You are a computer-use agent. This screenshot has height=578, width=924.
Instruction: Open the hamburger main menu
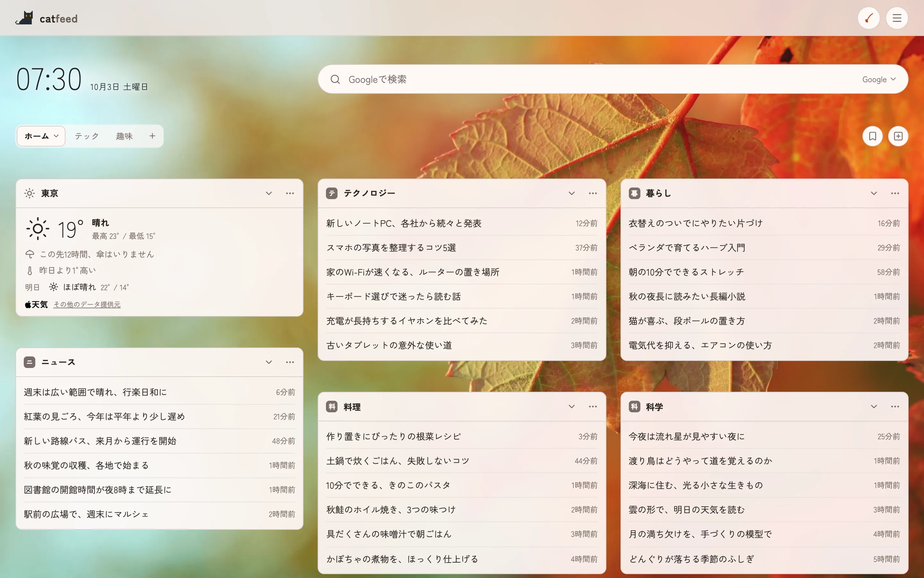click(x=897, y=18)
